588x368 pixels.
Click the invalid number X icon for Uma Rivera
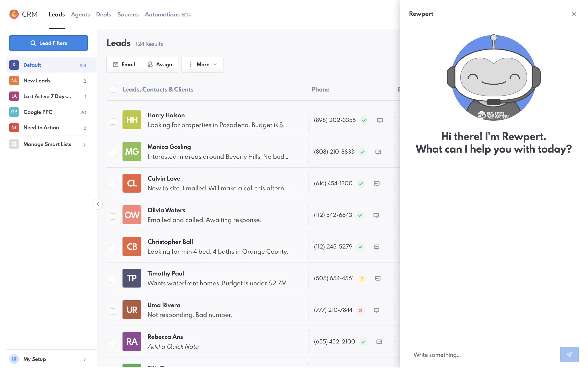360,310
